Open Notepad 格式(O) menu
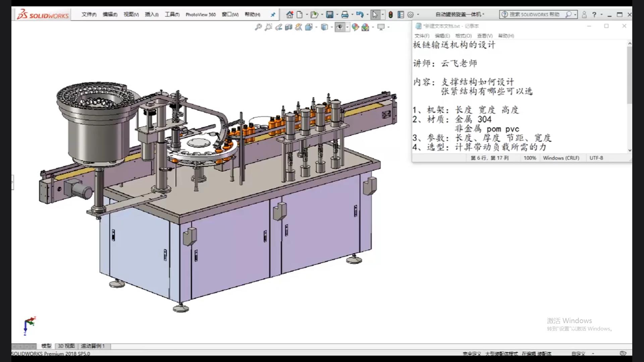Viewport: 644px width, 362px height. [463, 36]
